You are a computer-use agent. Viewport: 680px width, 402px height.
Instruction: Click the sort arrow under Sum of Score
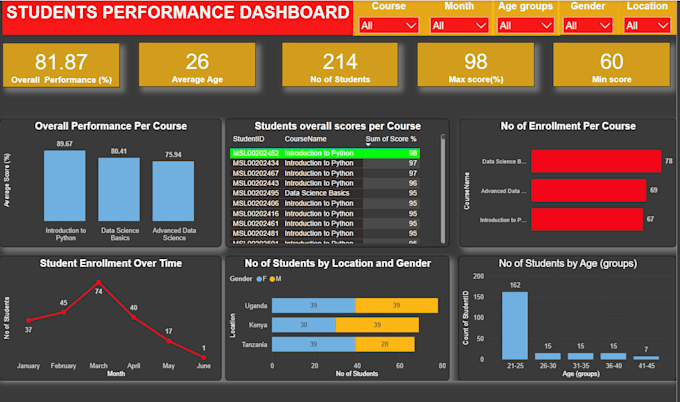click(368, 145)
